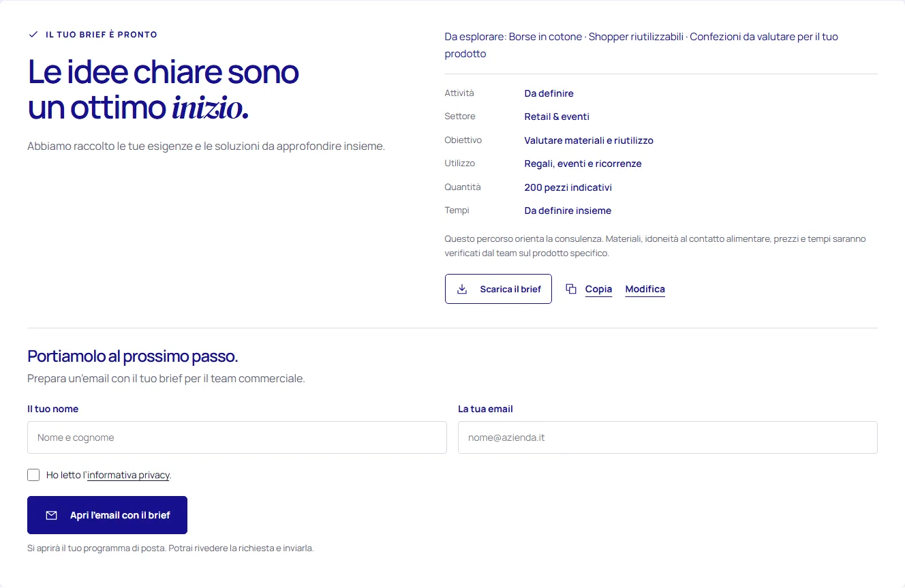Click the Attività value Da definire

point(549,93)
